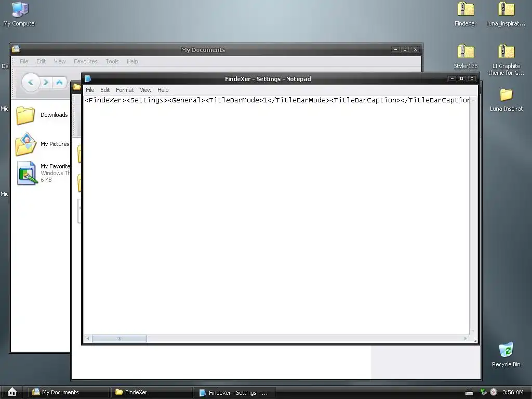
Task: Click Notepad horizontal scroll left arrow
Action: click(x=88, y=338)
